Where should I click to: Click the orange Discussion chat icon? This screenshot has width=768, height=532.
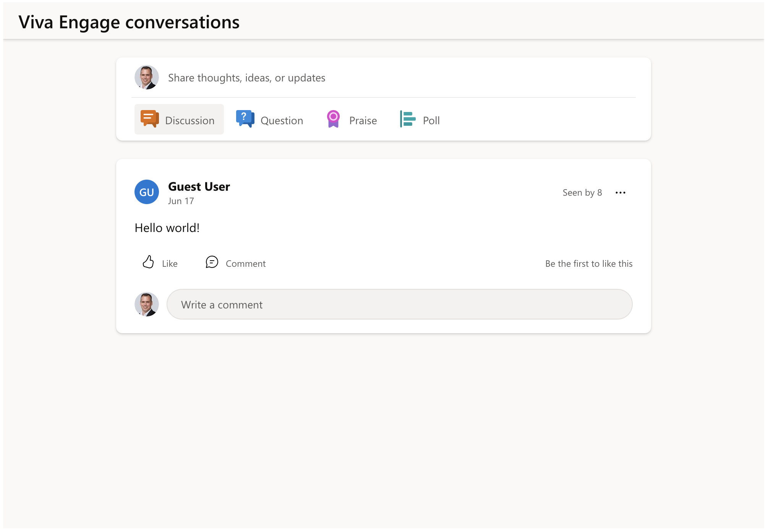pos(149,119)
